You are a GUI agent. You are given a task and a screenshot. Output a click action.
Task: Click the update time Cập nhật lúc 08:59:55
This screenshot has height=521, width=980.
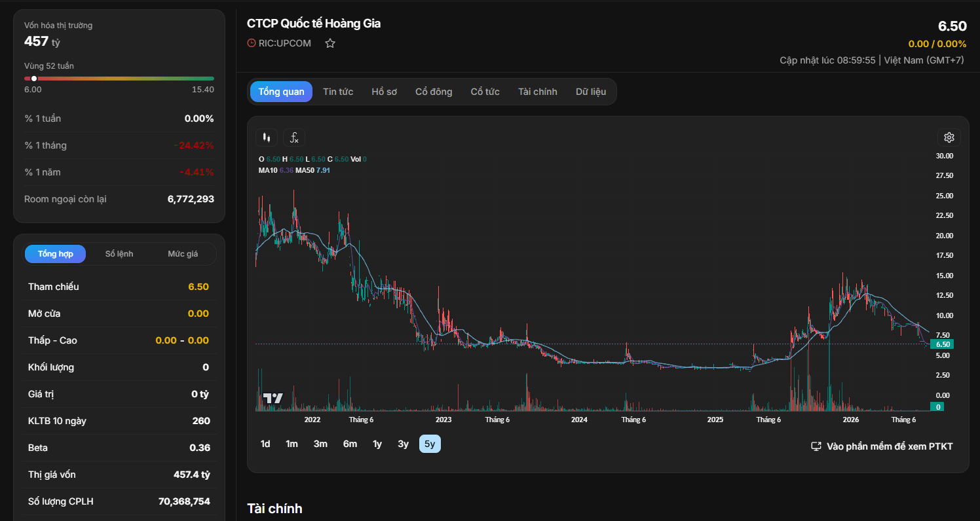pos(827,60)
